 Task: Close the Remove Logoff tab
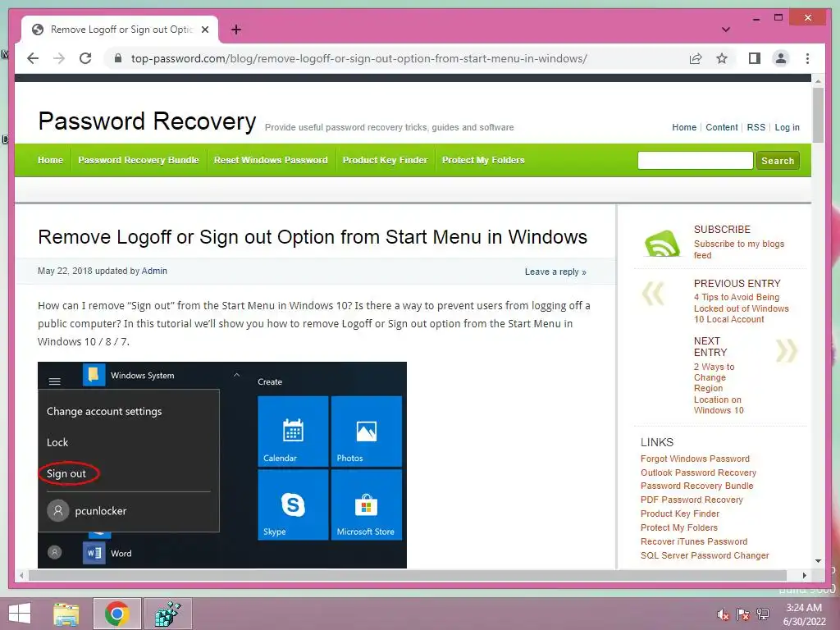pyautogui.click(x=204, y=30)
